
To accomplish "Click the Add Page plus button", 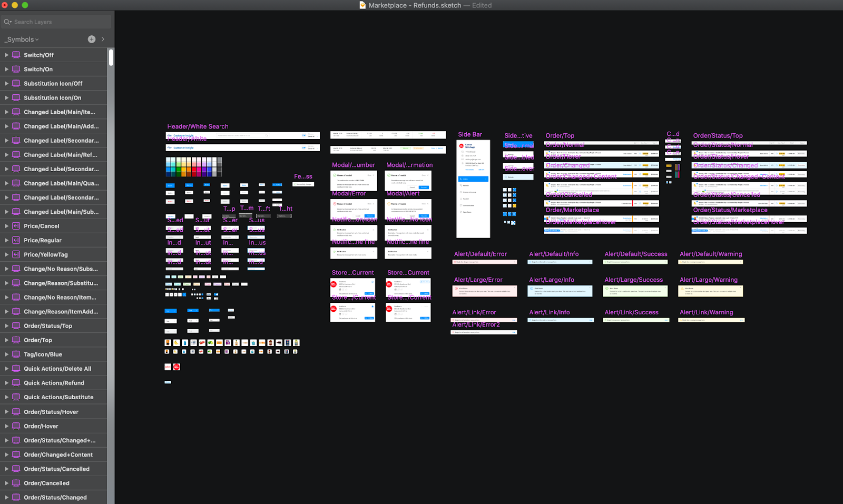I will [91, 39].
